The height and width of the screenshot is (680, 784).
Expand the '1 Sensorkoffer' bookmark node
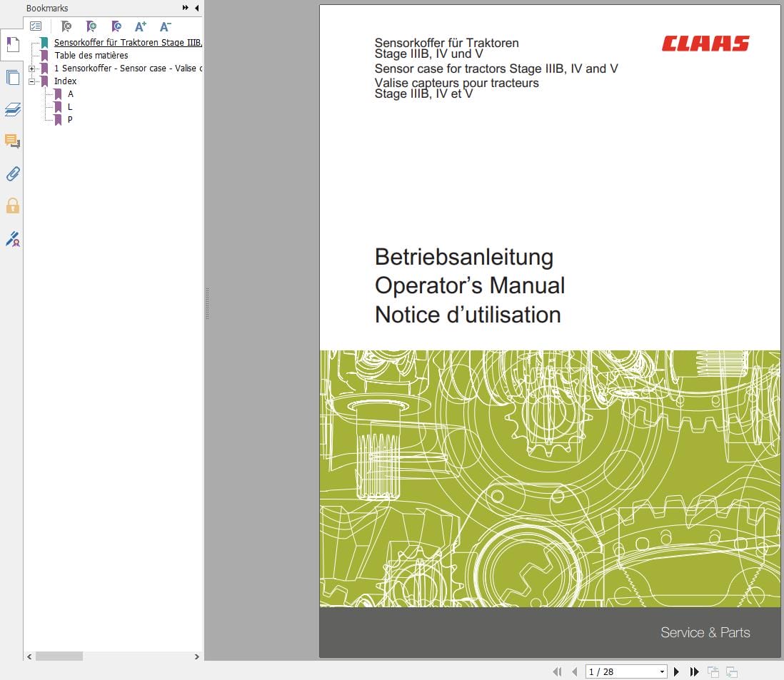click(32, 68)
